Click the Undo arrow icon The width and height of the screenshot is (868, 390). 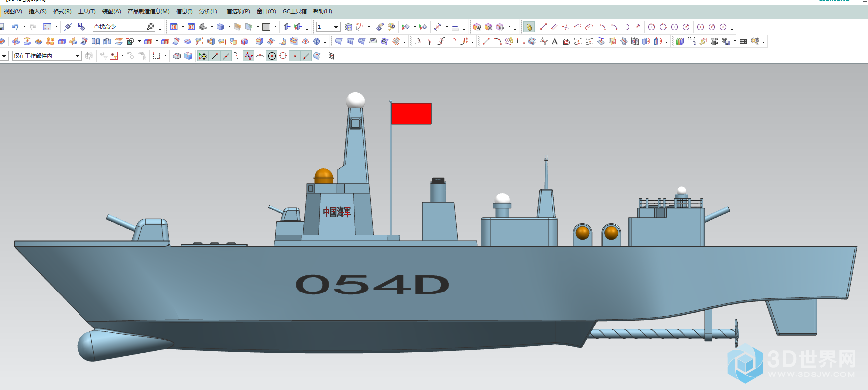[15, 27]
